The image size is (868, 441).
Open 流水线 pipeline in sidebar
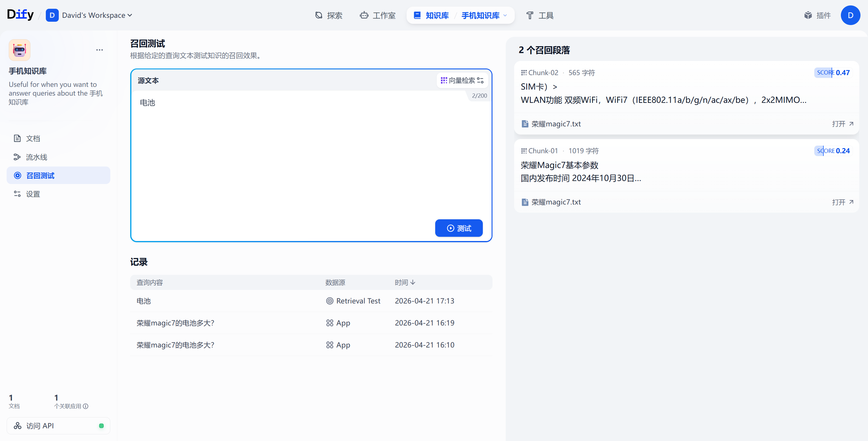tap(36, 157)
